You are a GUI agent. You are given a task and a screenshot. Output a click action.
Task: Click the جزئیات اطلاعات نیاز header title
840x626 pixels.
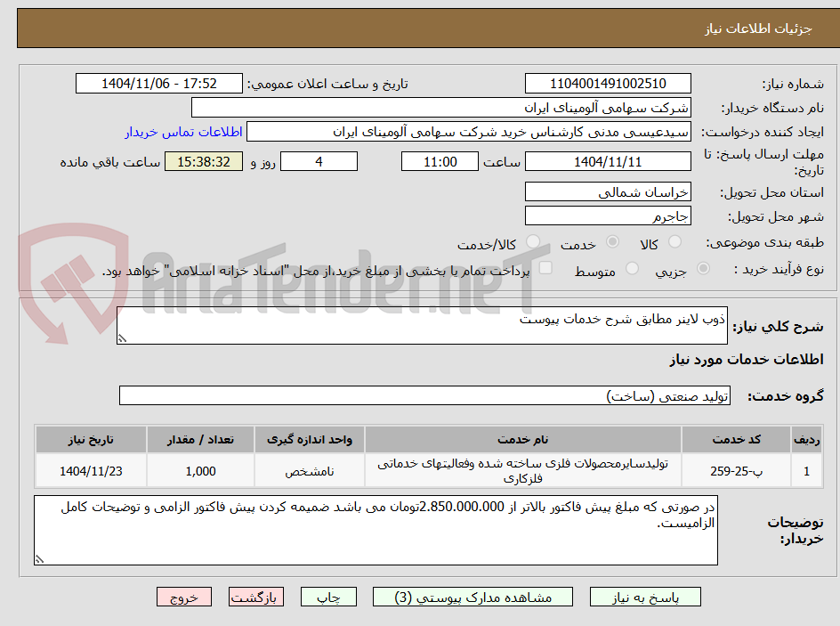[x=758, y=28]
